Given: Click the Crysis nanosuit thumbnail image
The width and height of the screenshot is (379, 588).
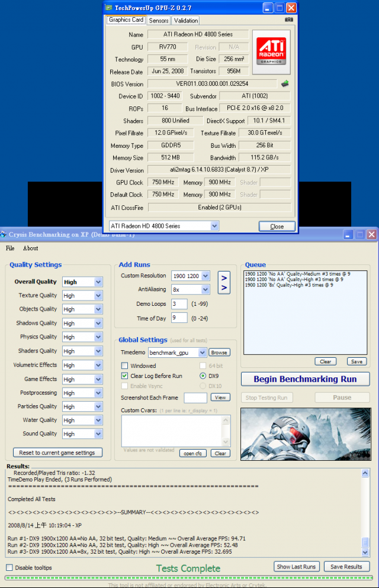Looking at the screenshot, I should (x=306, y=434).
